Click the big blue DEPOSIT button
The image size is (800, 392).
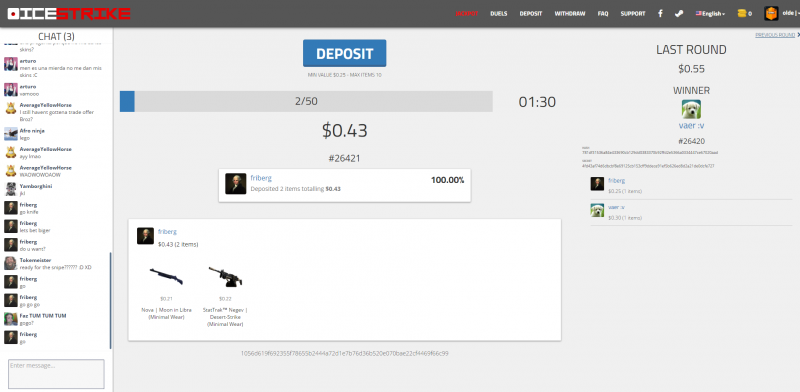[344, 53]
